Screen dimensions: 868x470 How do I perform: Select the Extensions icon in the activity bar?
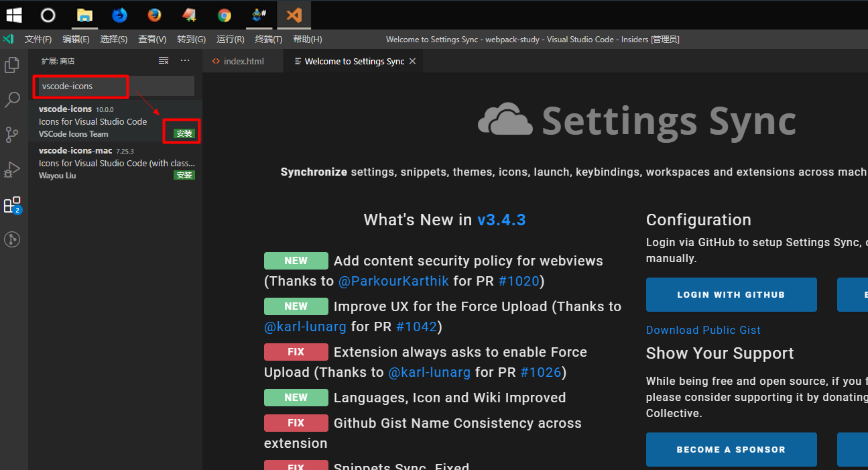(12, 205)
